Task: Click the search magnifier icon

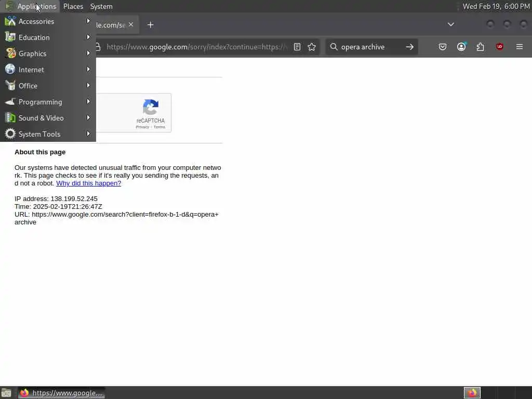Action: [334, 47]
